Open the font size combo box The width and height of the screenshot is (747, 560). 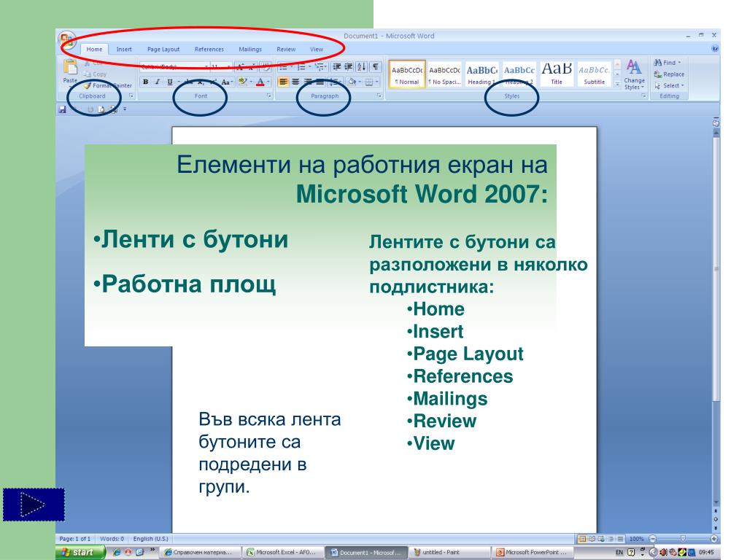point(221,66)
